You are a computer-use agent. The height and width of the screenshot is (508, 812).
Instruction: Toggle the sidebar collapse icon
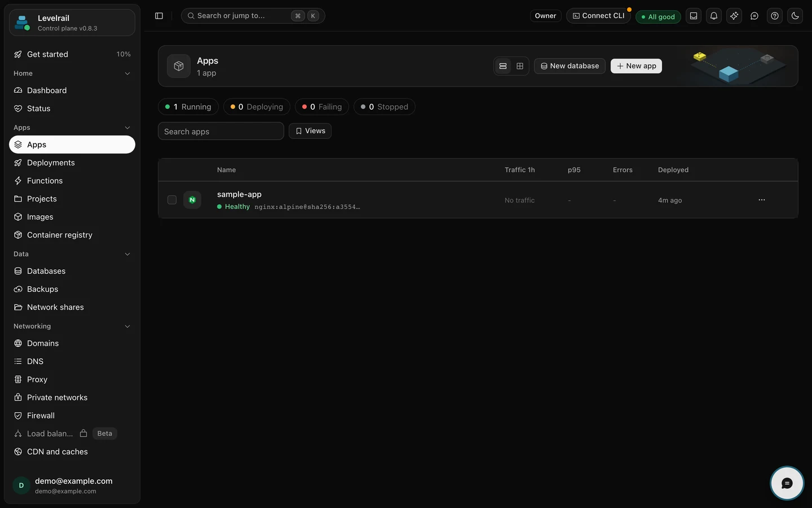159,16
